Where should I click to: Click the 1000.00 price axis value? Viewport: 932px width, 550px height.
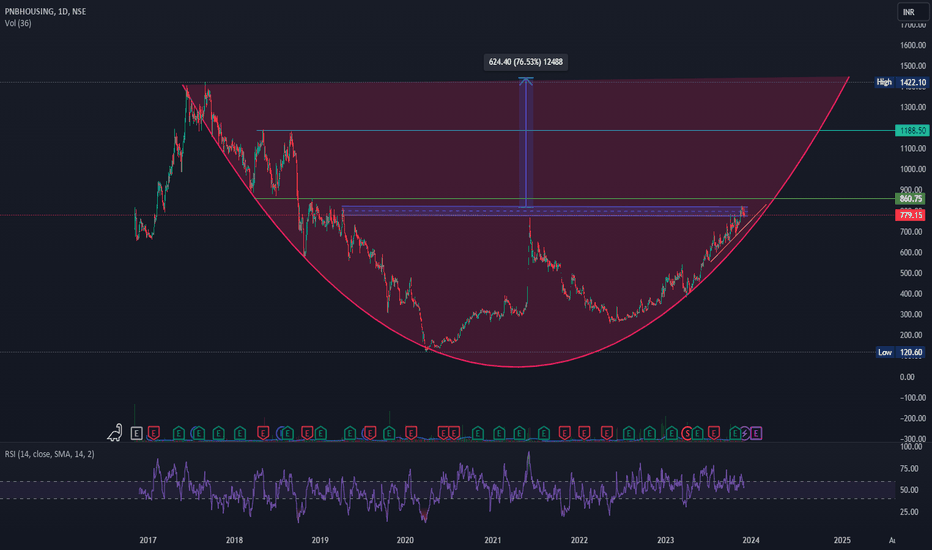(x=912, y=169)
